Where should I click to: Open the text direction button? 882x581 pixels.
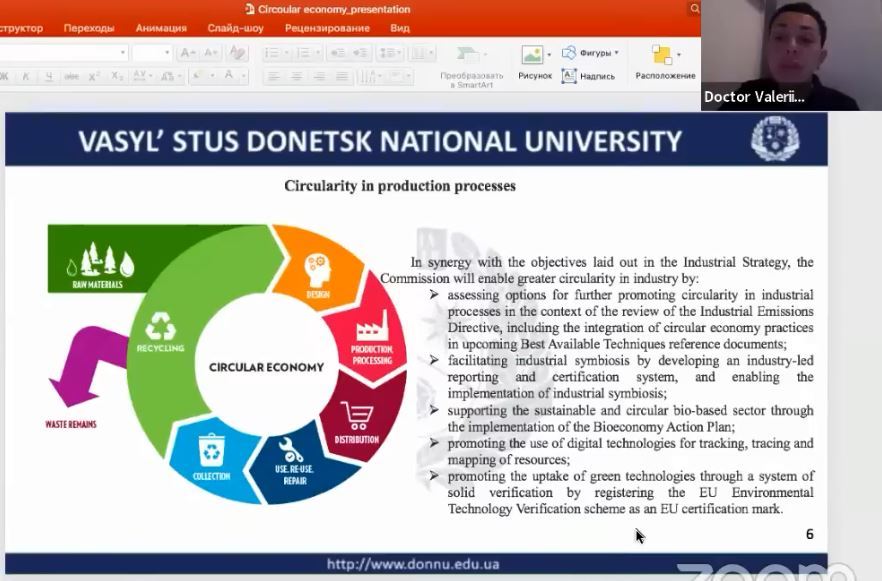click(367, 76)
